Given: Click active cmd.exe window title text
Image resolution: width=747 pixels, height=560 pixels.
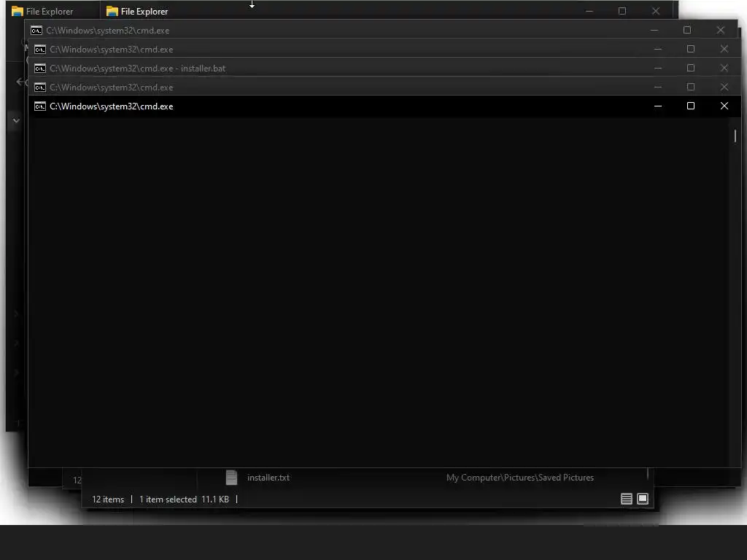Looking at the screenshot, I should 112,106.
